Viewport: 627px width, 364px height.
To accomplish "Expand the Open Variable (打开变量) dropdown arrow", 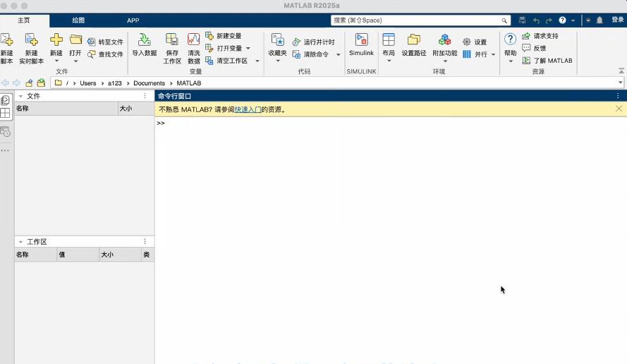I will coord(248,49).
